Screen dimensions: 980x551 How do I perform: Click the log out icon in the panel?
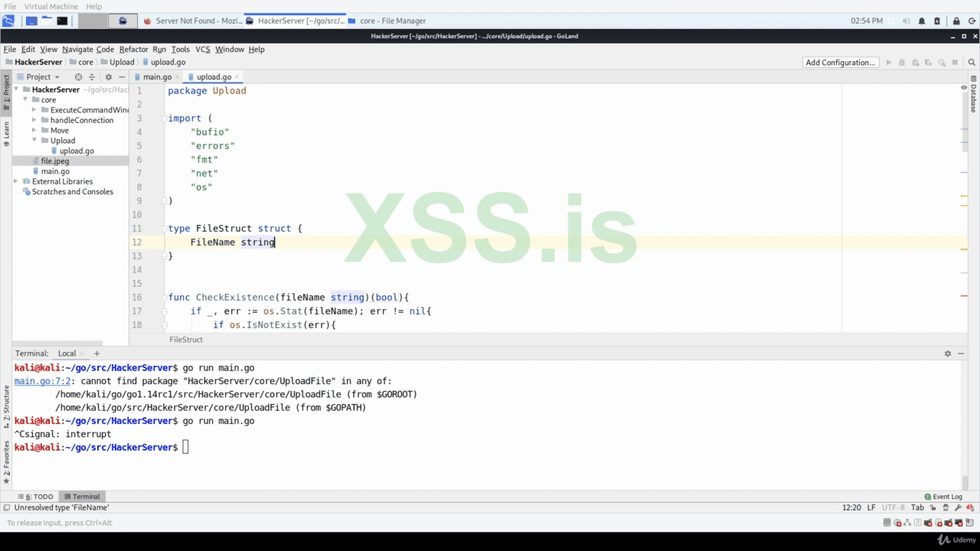[x=971, y=21]
